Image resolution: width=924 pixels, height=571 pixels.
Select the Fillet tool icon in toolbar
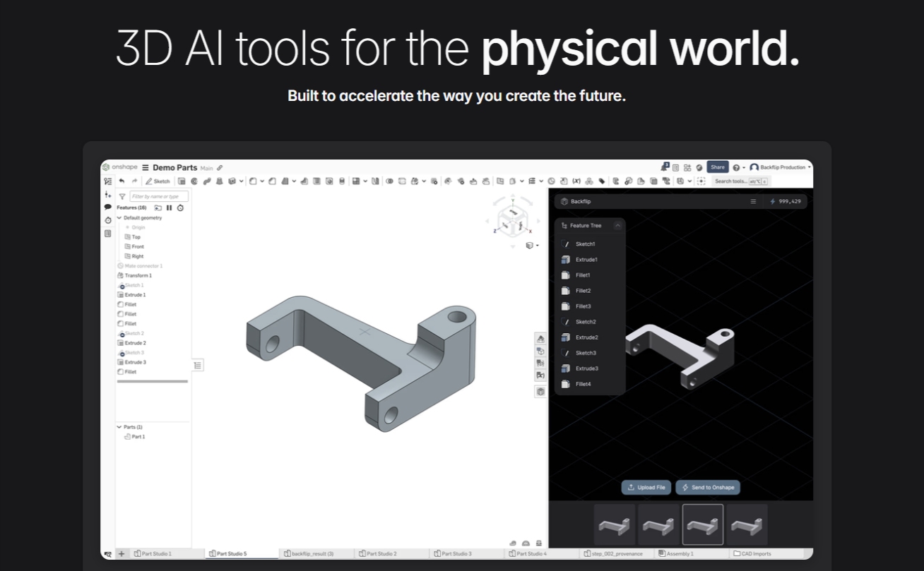pyautogui.click(x=253, y=181)
